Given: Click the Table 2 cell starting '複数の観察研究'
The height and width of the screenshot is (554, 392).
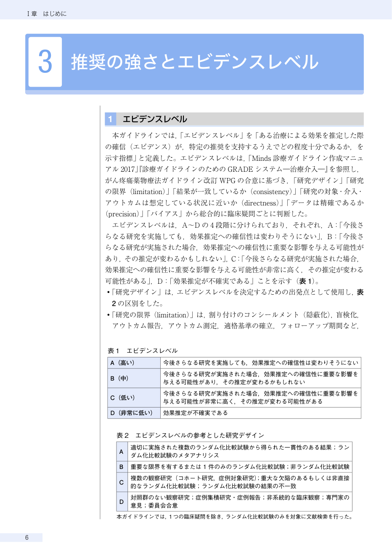Looking at the screenshot, I should (240, 482).
